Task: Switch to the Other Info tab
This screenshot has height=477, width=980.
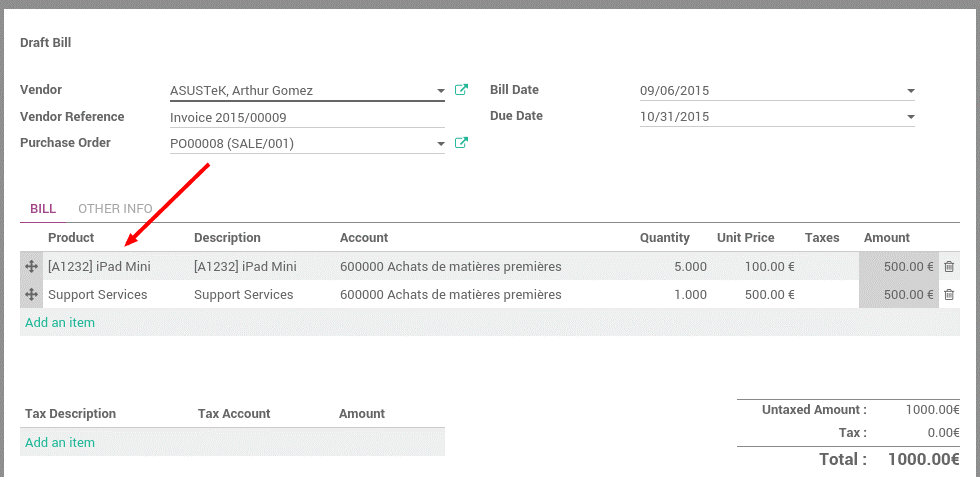Action: pos(115,209)
